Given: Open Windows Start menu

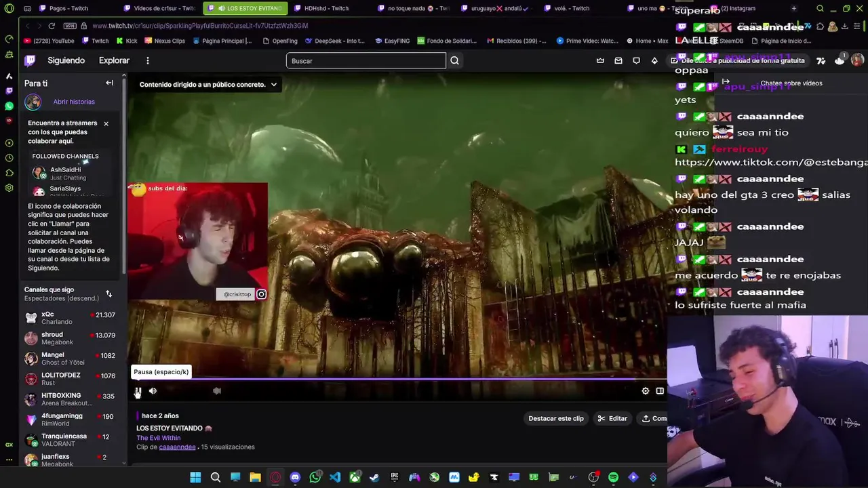Looking at the screenshot, I should tap(195, 477).
